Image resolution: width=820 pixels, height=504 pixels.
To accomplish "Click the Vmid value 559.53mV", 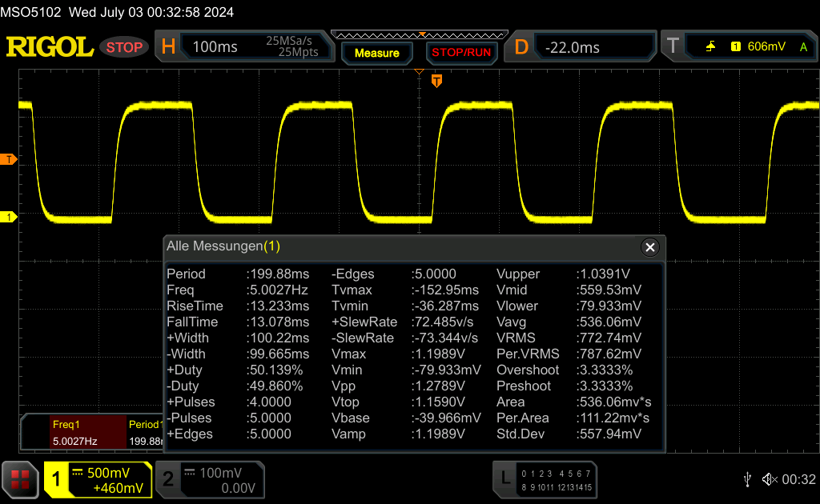I will 610,290.
